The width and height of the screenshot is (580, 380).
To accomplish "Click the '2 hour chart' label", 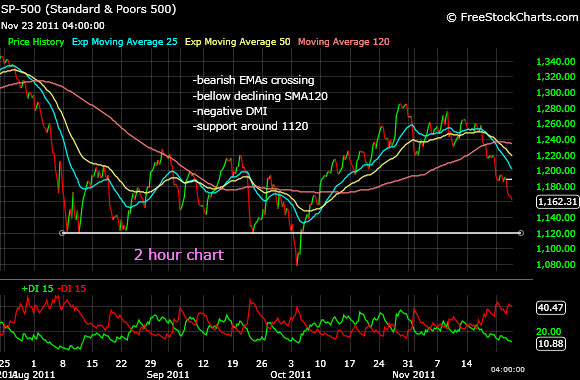I will tap(179, 255).
